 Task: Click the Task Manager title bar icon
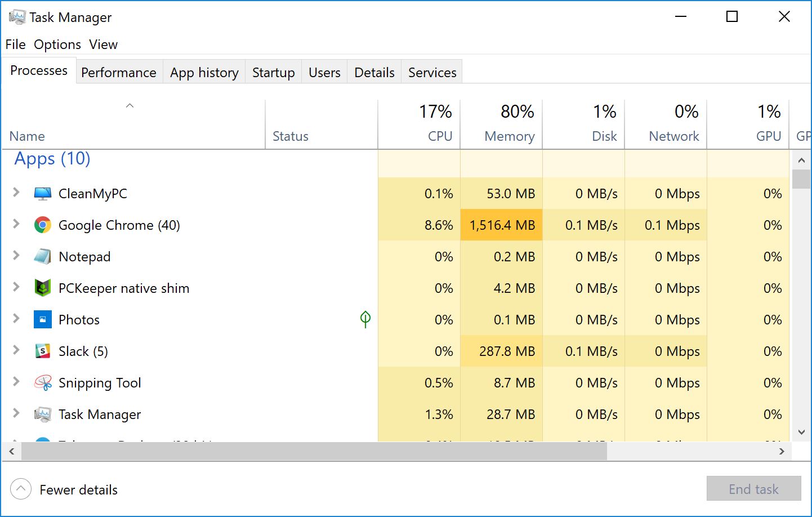click(17, 17)
